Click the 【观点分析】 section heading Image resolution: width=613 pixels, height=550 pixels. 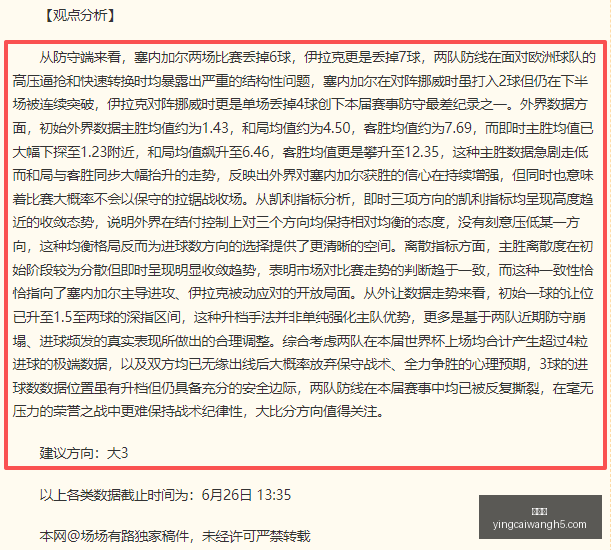79,15
